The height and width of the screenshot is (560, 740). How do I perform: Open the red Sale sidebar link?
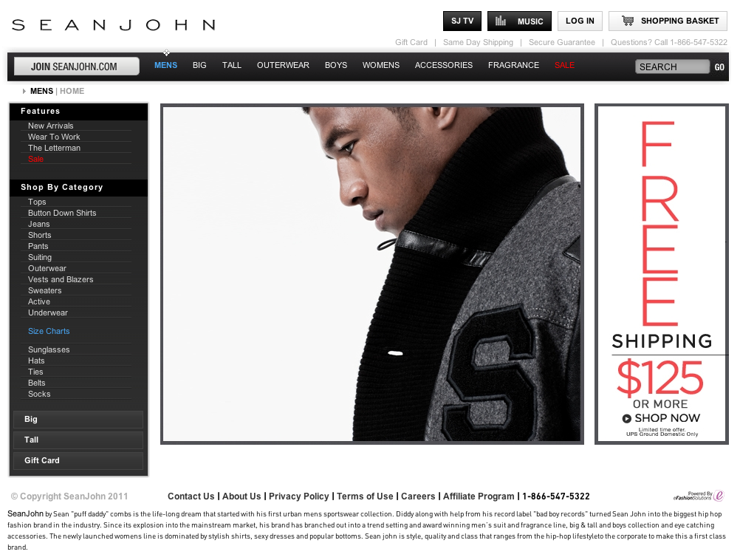[x=35, y=159]
